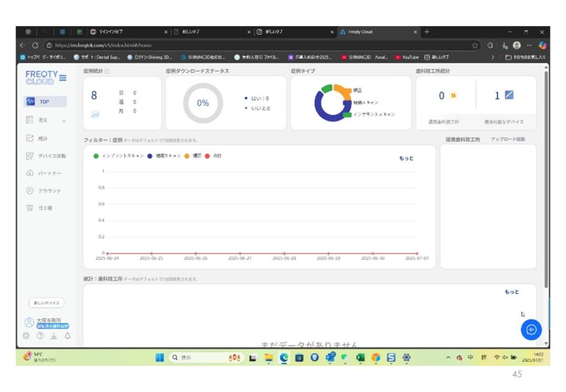566x392 pixels.
Task: Click the settings gear icon at bottom left
Action: (x=26, y=336)
